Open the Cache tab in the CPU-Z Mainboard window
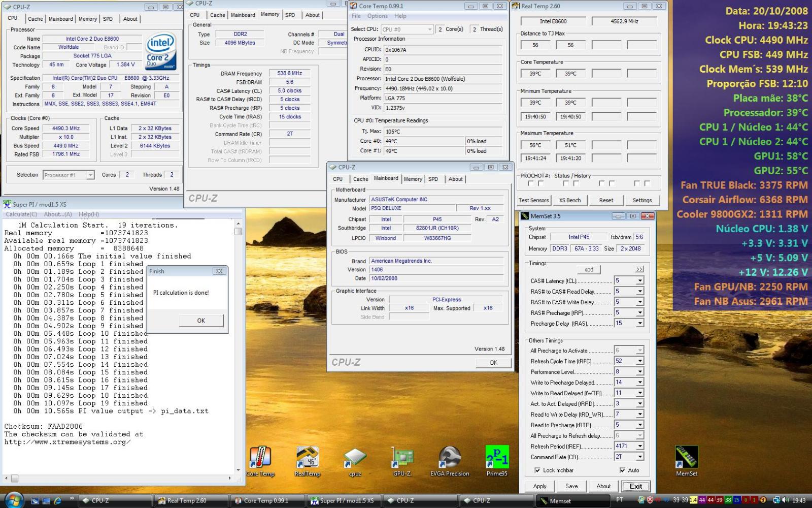Image resolution: width=812 pixels, height=508 pixels. click(360, 179)
